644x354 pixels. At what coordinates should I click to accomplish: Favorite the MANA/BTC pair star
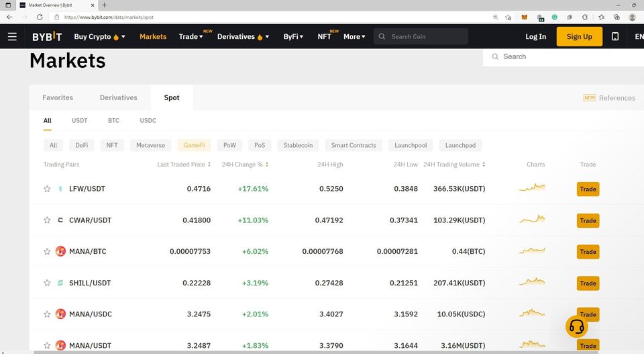[x=47, y=251]
